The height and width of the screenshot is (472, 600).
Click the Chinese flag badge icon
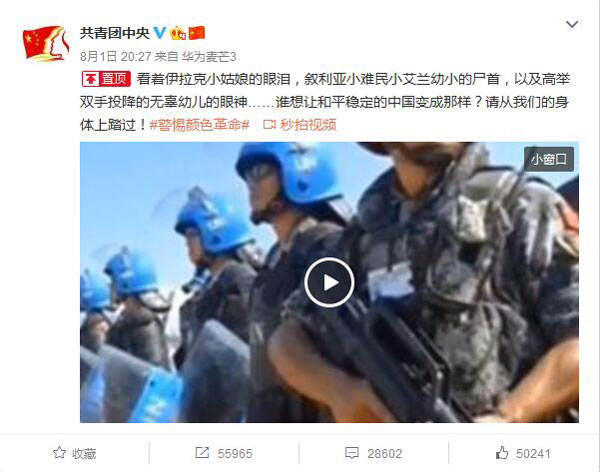(x=197, y=33)
